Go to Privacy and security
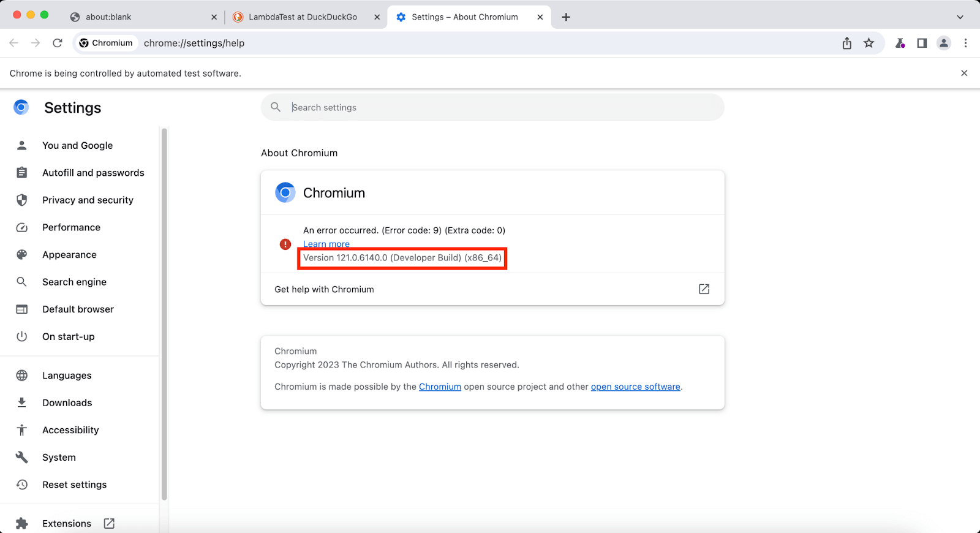Screen dimensions: 980x533 click(x=80, y=200)
